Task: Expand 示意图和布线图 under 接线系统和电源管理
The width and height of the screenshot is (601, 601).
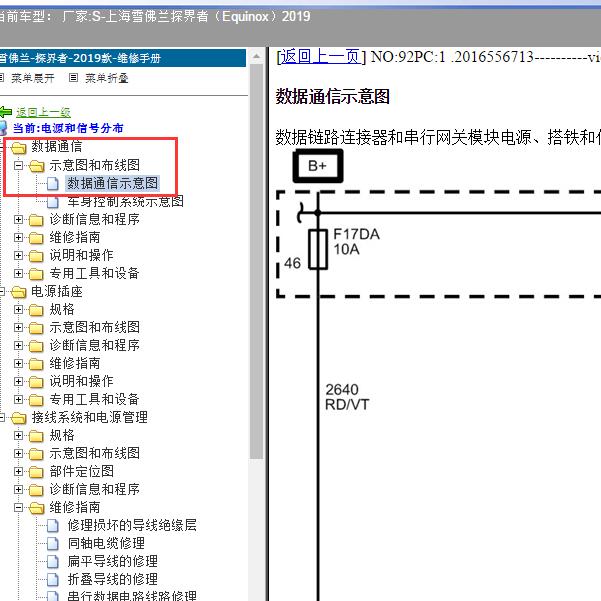Action: 18,454
